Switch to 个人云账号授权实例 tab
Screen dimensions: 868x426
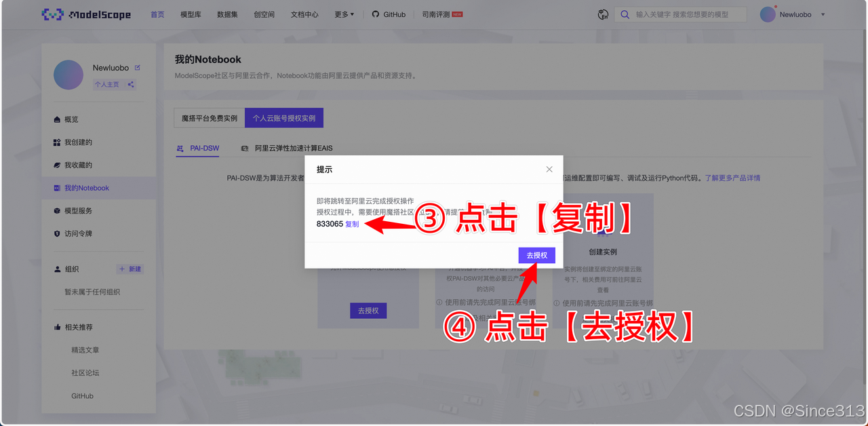click(284, 118)
